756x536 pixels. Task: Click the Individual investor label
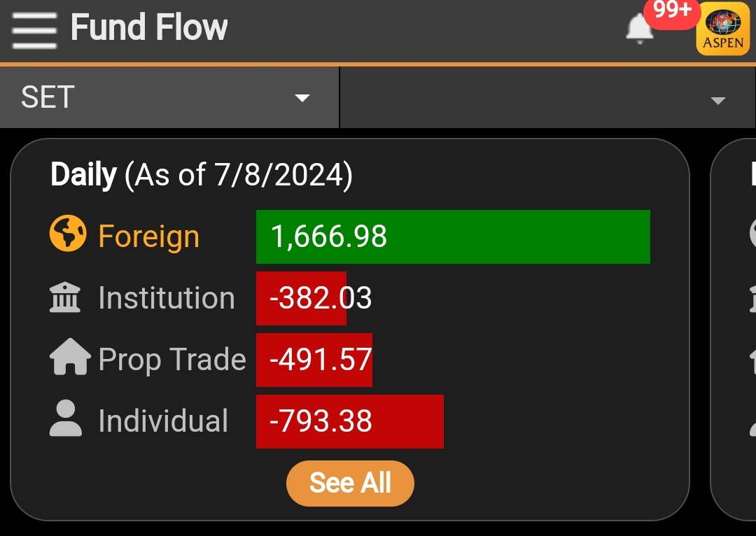pyautogui.click(x=163, y=421)
